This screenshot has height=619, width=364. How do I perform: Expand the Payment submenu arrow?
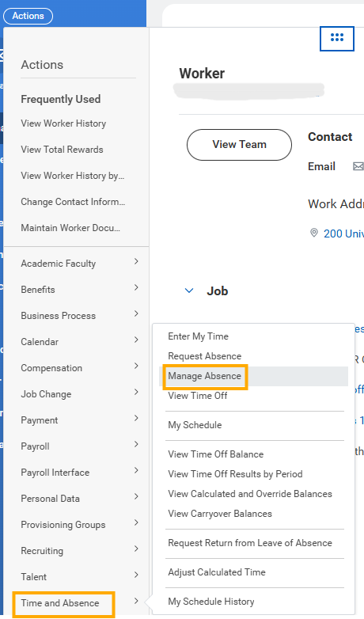pyautogui.click(x=136, y=418)
